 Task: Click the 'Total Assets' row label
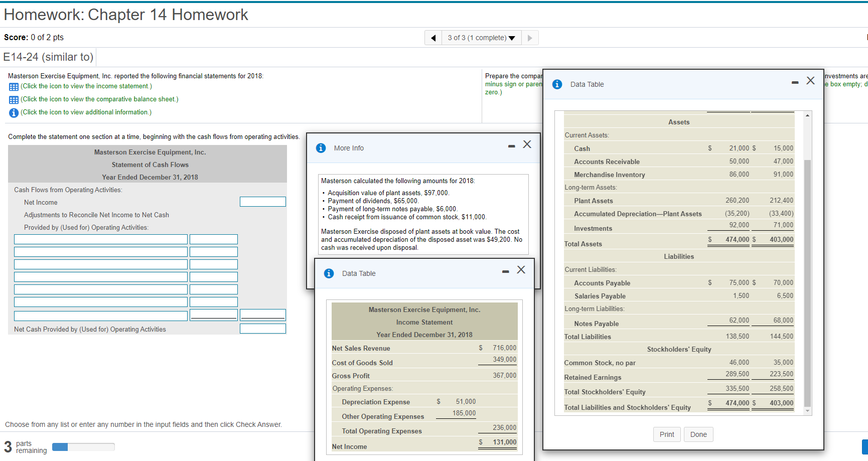click(583, 244)
